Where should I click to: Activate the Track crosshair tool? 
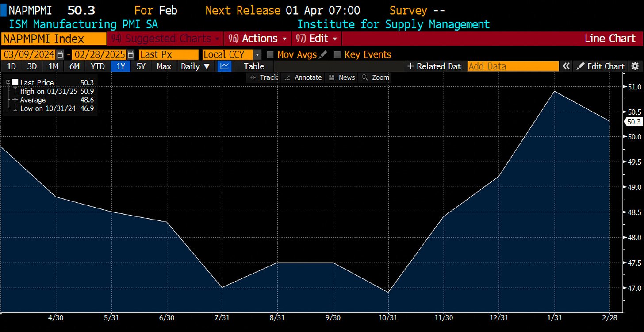(x=264, y=77)
